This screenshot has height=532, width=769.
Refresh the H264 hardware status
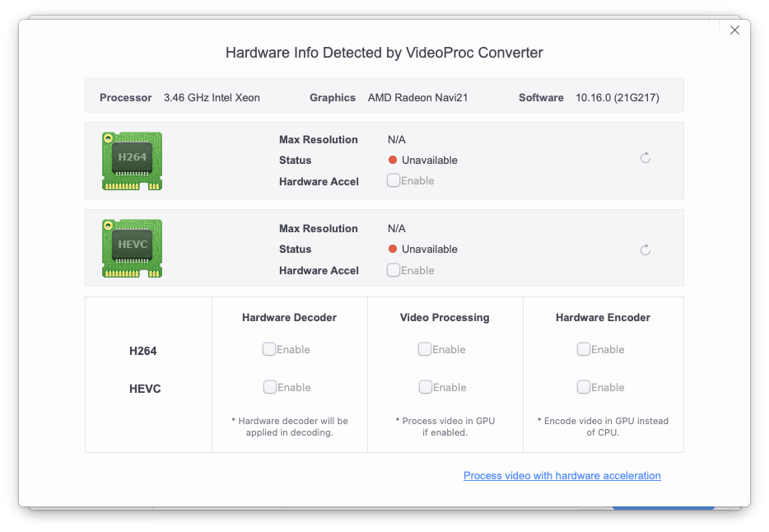pyautogui.click(x=645, y=157)
